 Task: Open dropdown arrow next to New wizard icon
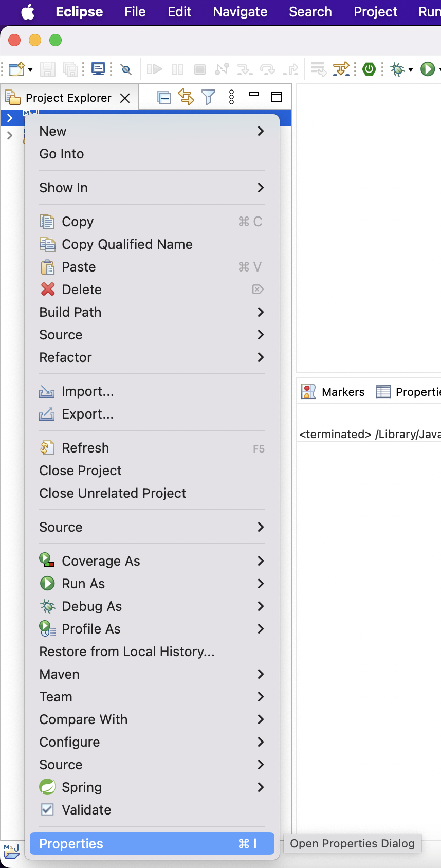30,69
